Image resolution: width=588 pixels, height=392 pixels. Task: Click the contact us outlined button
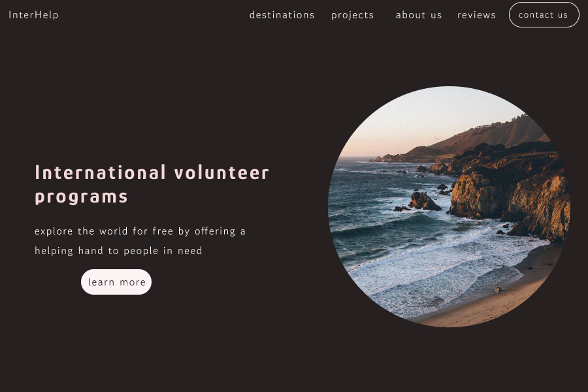(x=544, y=14)
